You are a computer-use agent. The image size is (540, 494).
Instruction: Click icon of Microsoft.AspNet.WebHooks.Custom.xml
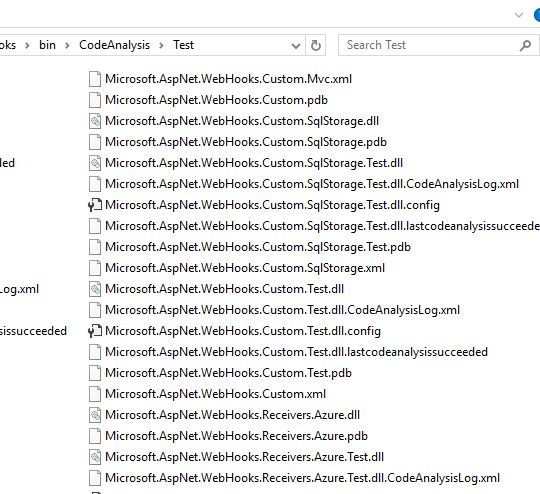point(95,394)
